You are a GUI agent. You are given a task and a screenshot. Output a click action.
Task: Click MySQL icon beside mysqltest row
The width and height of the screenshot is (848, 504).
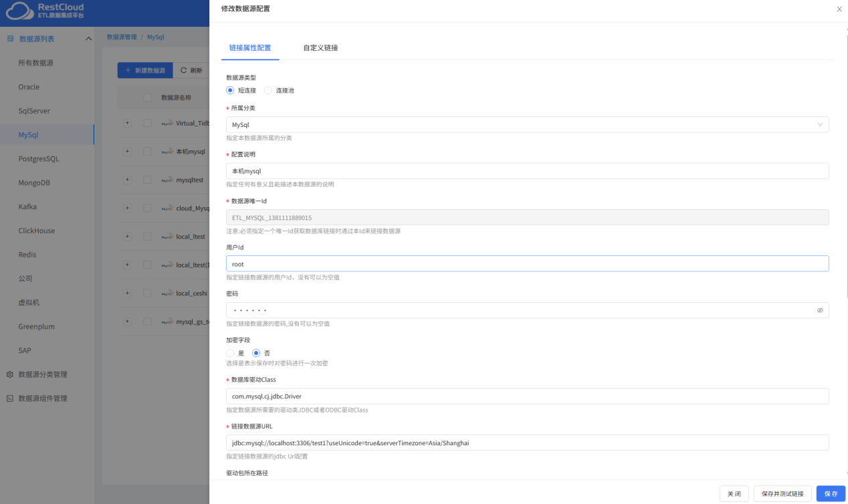(167, 180)
